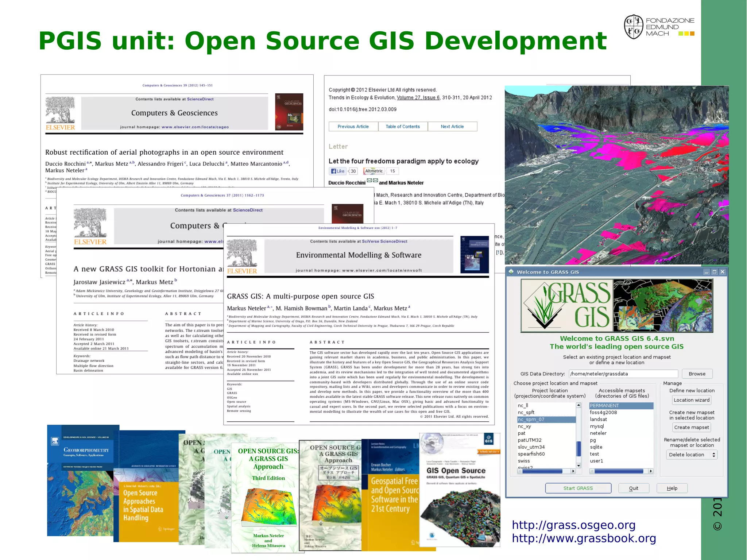747x560 pixels.
Task: Minimize the Welcome to GRASS GIS window
Action: 706,272
